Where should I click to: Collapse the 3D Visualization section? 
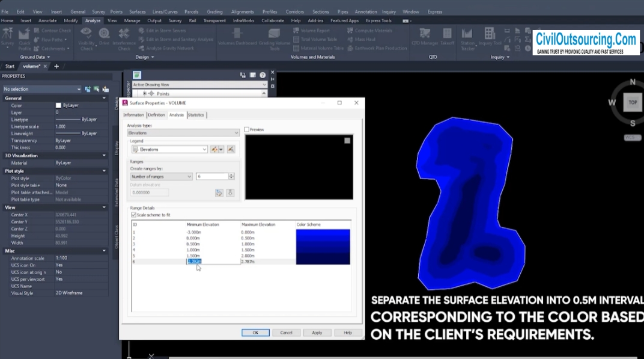coord(104,155)
